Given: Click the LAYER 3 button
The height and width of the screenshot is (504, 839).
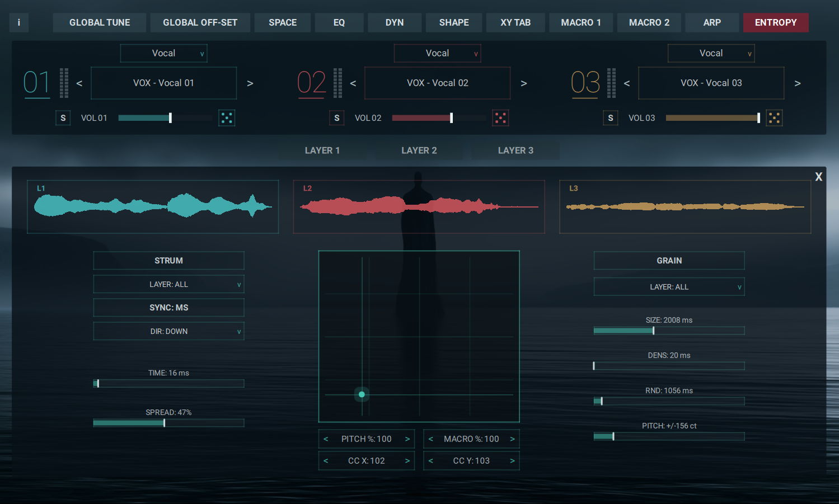Looking at the screenshot, I should pyautogui.click(x=515, y=150).
